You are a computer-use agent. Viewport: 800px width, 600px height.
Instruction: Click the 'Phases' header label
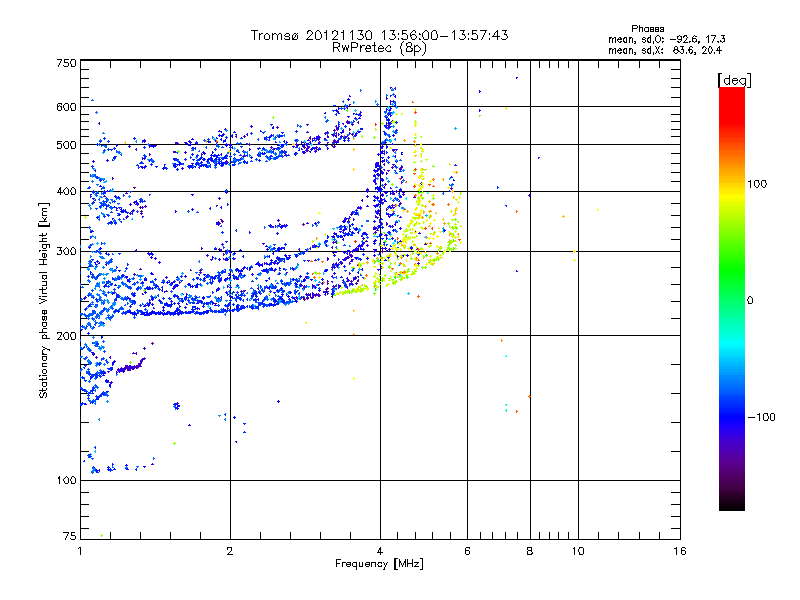[647, 29]
